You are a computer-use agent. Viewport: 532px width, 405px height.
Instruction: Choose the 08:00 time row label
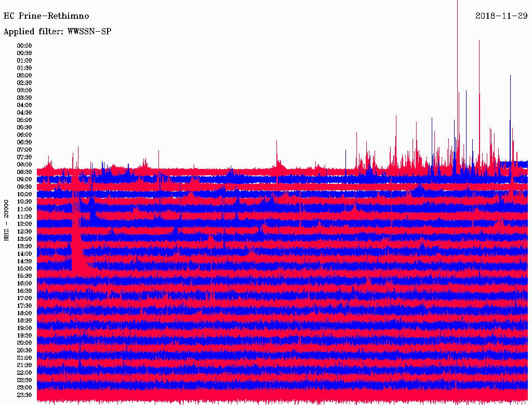coord(24,165)
